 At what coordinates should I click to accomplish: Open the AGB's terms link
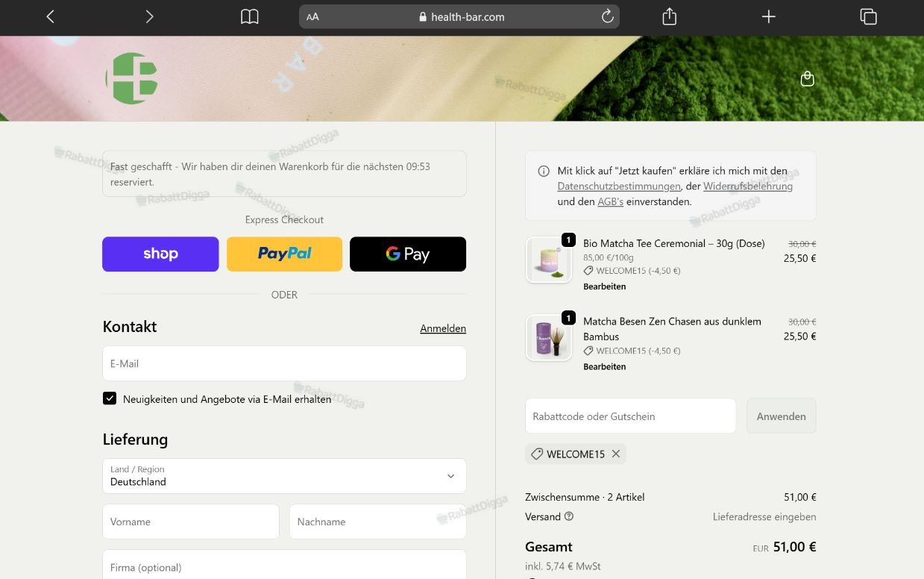coord(610,201)
